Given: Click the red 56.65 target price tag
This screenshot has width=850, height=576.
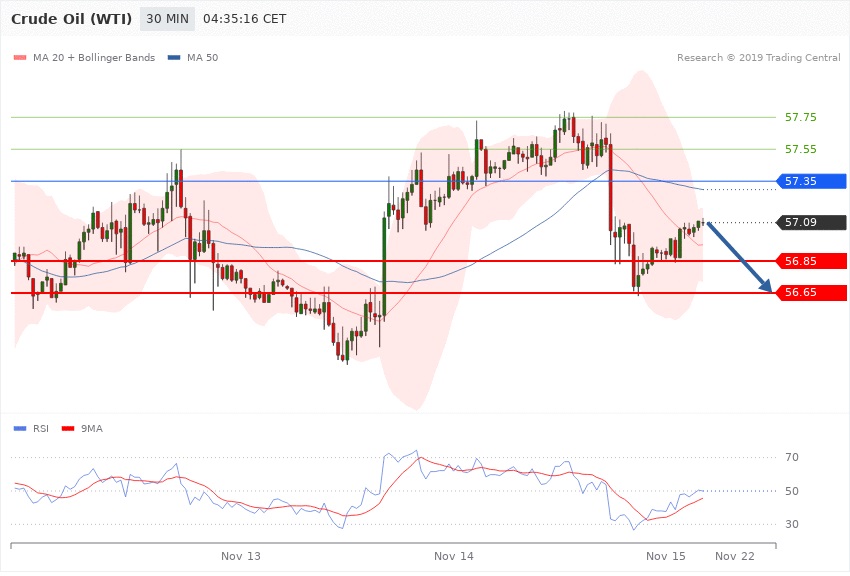Looking at the screenshot, I should coord(812,293).
